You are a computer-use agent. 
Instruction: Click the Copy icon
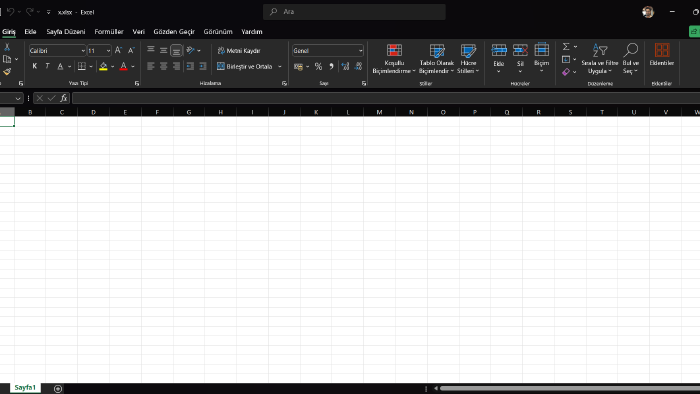pos(7,59)
